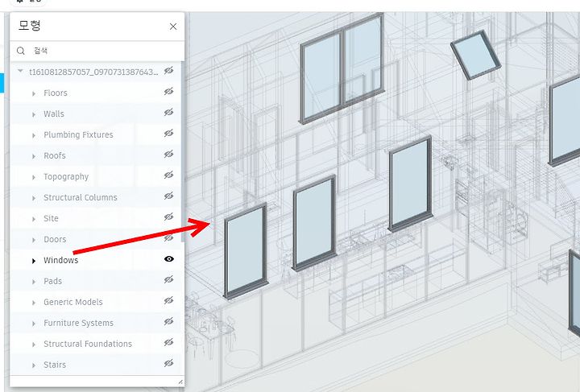
Task: Show the Stairs category
Action: pyautogui.click(x=168, y=364)
